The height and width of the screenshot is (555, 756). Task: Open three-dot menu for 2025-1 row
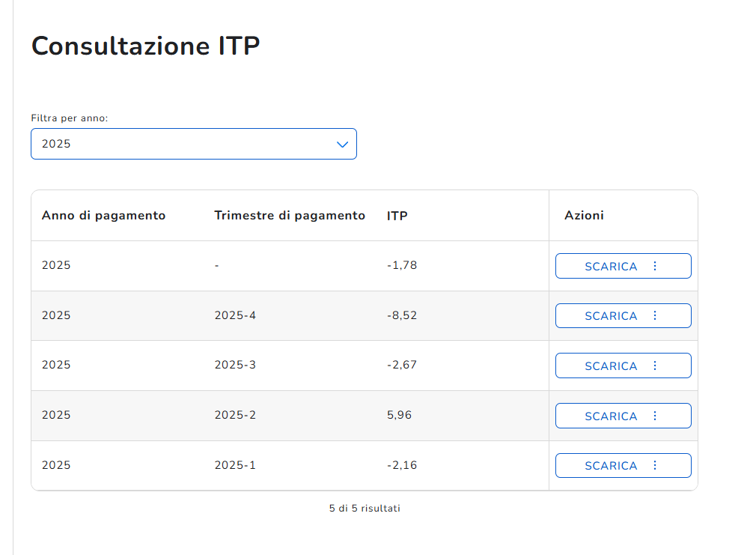[655, 465]
